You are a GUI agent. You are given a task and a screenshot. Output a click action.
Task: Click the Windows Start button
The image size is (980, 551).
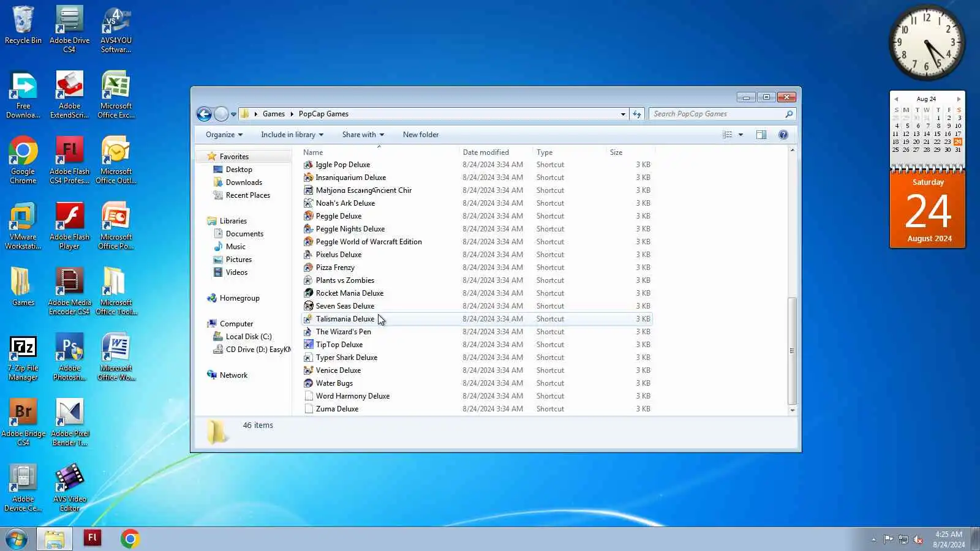pos(17,539)
